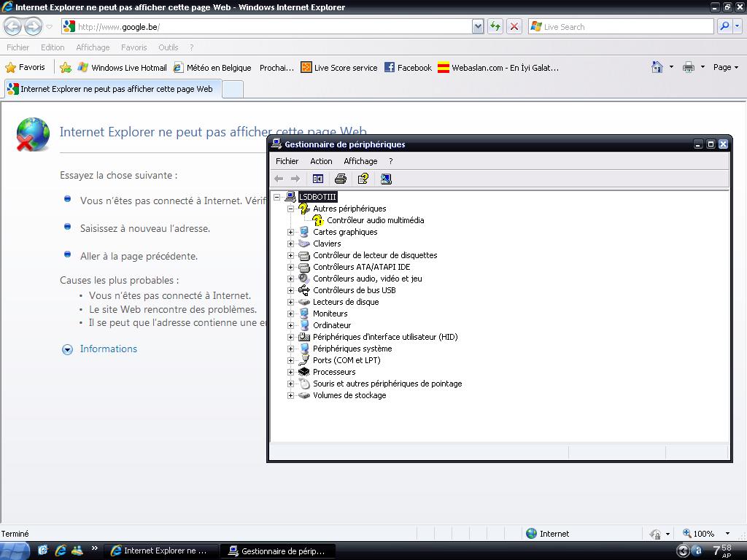Select Contrôleur audio multimédia device

(375, 220)
